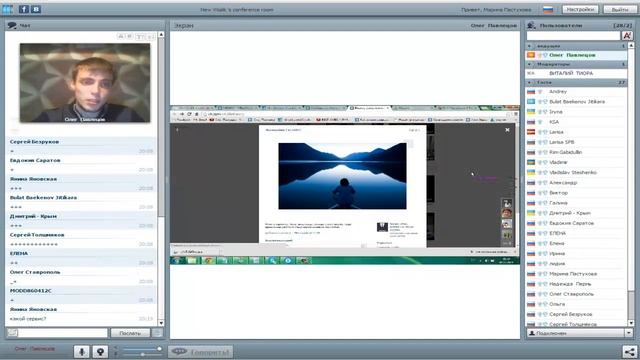The image size is (640, 360).
Task: Click the emoticon icon beside chat input
Action: pyautogui.click(x=12, y=333)
